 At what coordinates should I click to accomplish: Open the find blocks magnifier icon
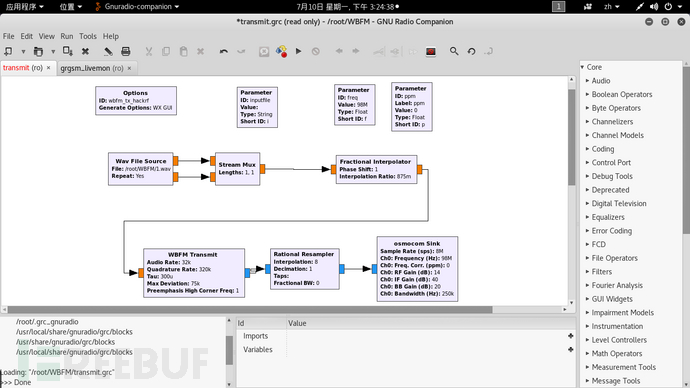[x=454, y=51]
